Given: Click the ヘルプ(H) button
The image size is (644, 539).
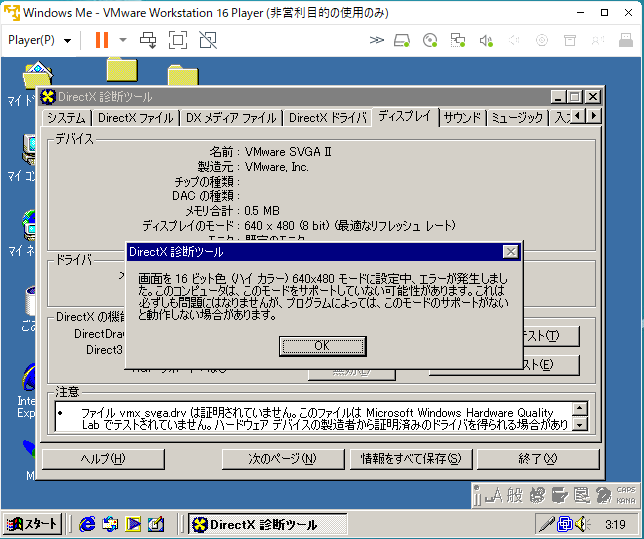Looking at the screenshot, I should [x=103, y=458].
